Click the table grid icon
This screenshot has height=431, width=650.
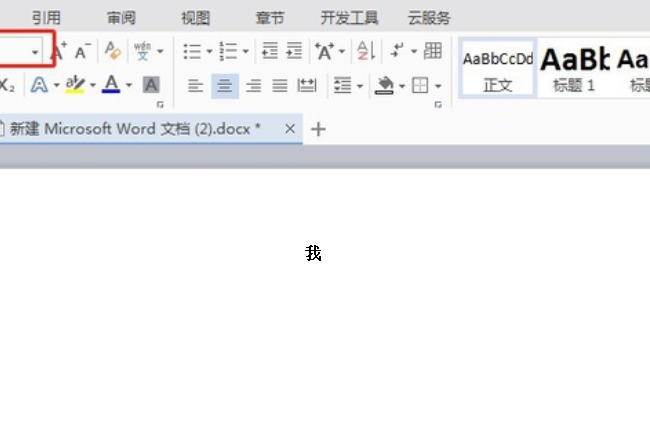point(432,51)
